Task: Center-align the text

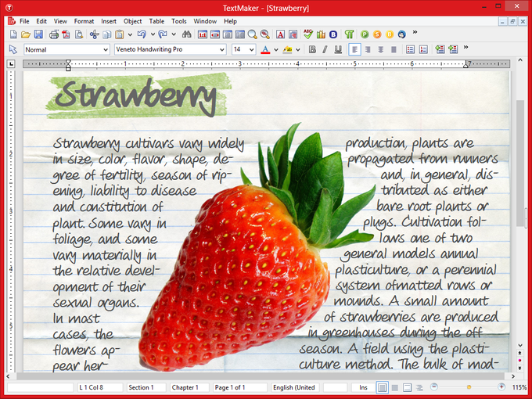Action: point(381,49)
